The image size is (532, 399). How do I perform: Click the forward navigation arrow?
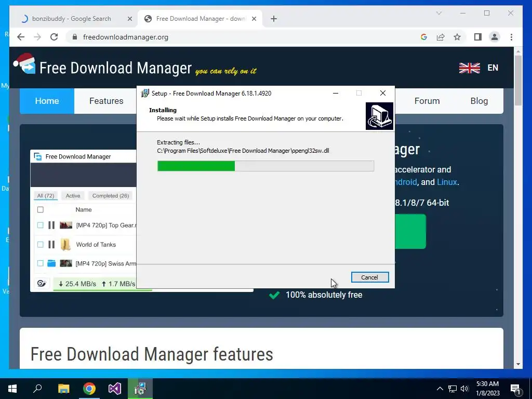click(x=37, y=37)
